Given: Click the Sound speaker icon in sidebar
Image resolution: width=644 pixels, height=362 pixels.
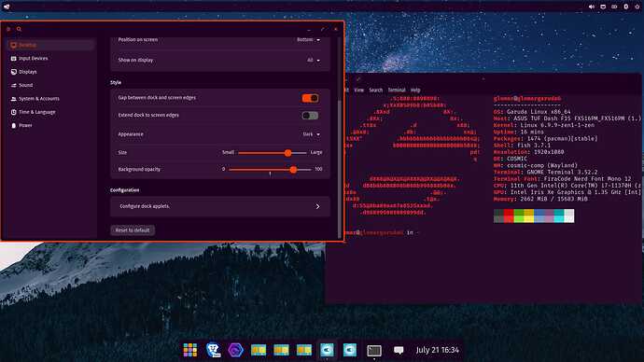Looking at the screenshot, I should click(x=14, y=86).
